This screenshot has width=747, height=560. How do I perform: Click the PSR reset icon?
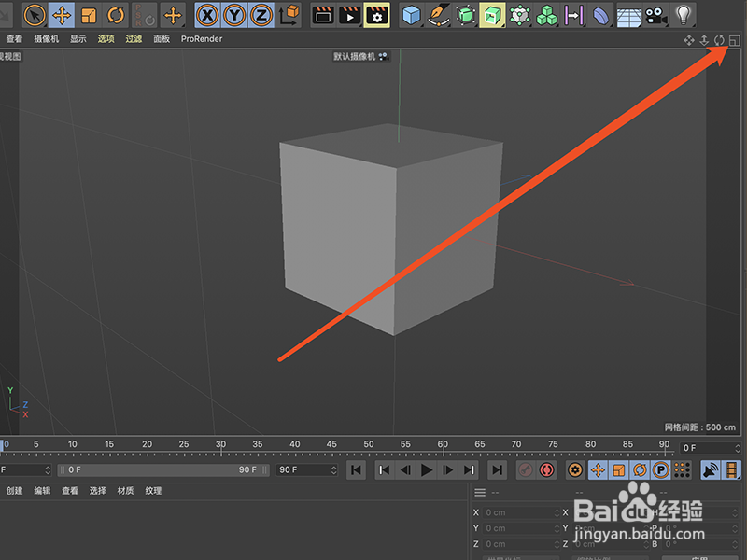point(145,15)
